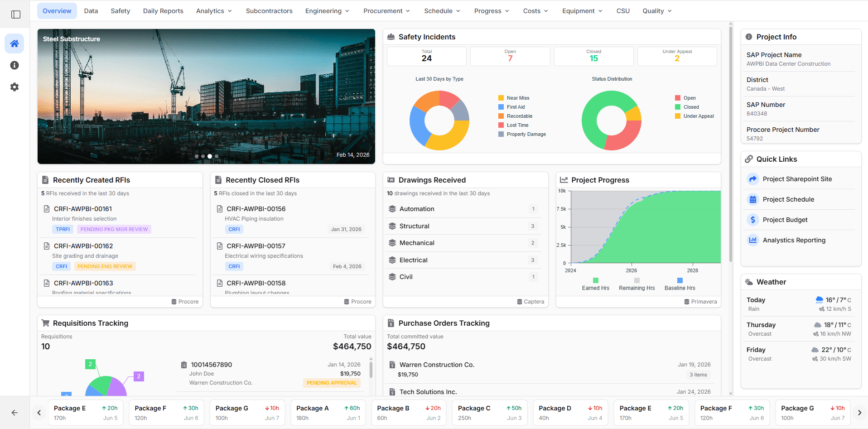
Task: Click the Electrical layers icon
Action: (x=392, y=260)
